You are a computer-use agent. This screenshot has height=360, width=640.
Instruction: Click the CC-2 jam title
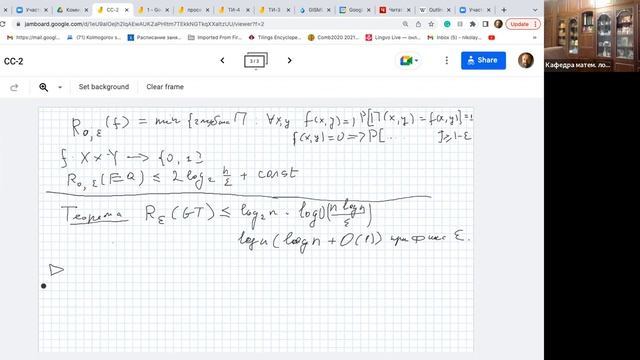click(x=13, y=62)
